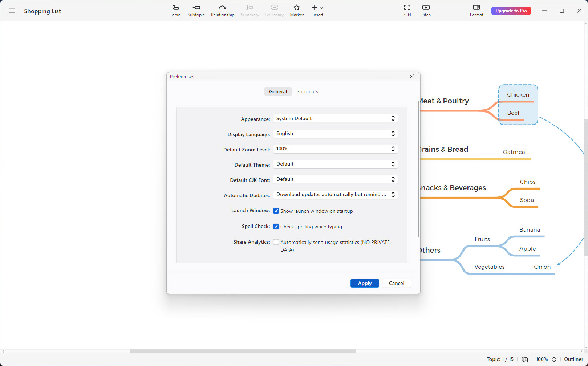Select the Apple topic
The height and width of the screenshot is (366, 588).
point(527,249)
